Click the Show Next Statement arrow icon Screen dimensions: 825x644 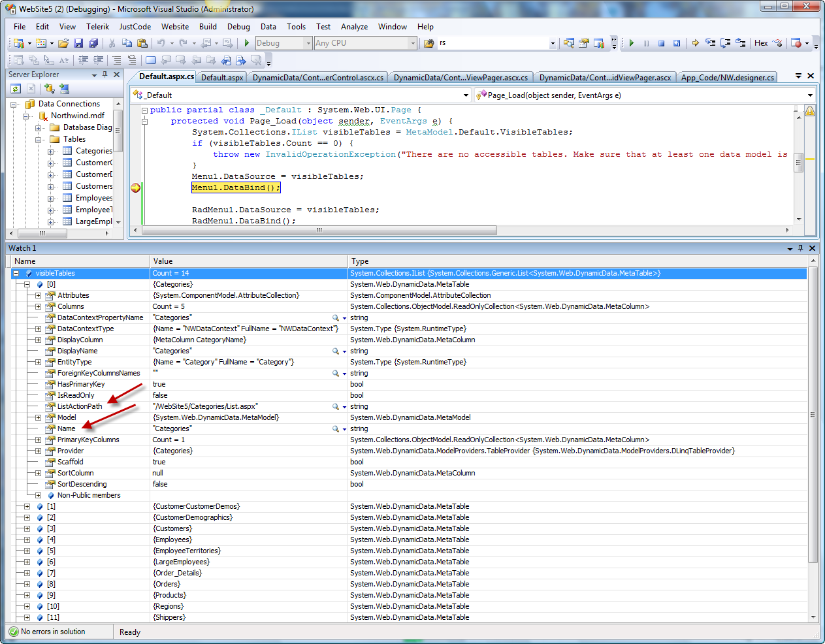[695, 43]
